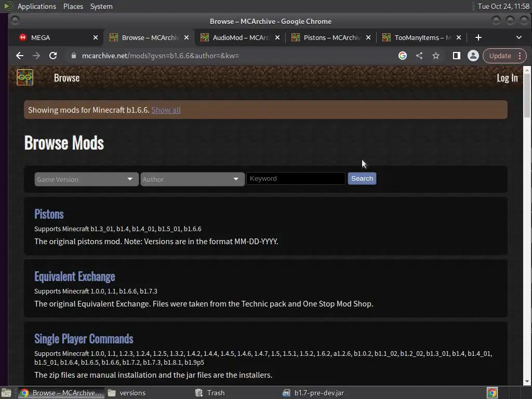This screenshot has height=399, width=532.
Task: Open the Equivalent Exchange mod page
Action: pos(75,276)
